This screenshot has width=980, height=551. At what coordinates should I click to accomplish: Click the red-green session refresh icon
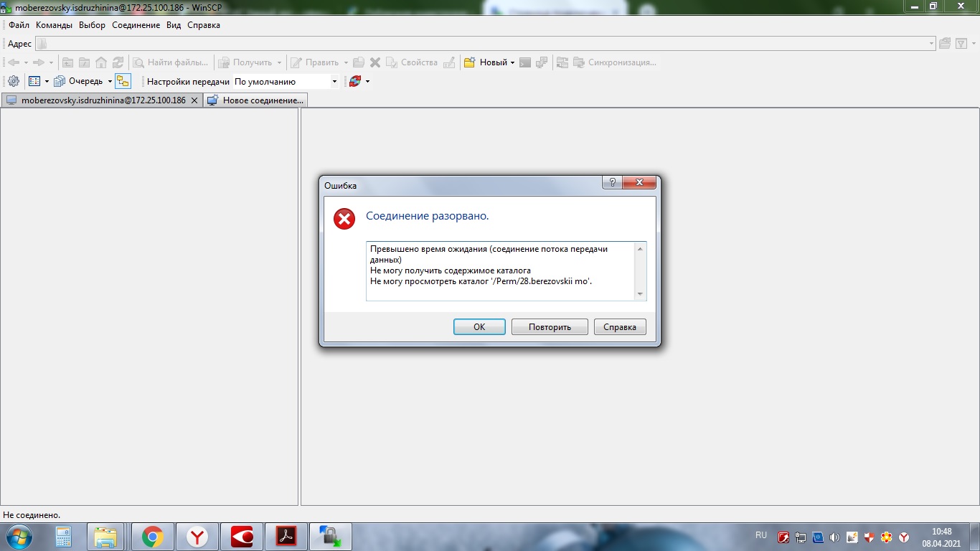point(354,82)
